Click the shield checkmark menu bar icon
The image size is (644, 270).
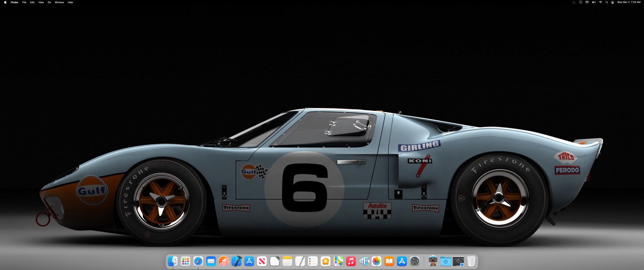(581, 2)
